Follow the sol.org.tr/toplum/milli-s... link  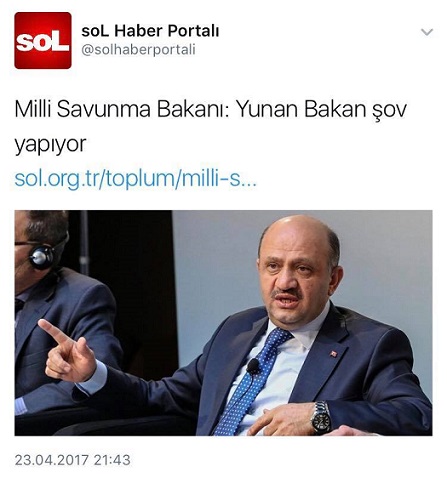(135, 179)
